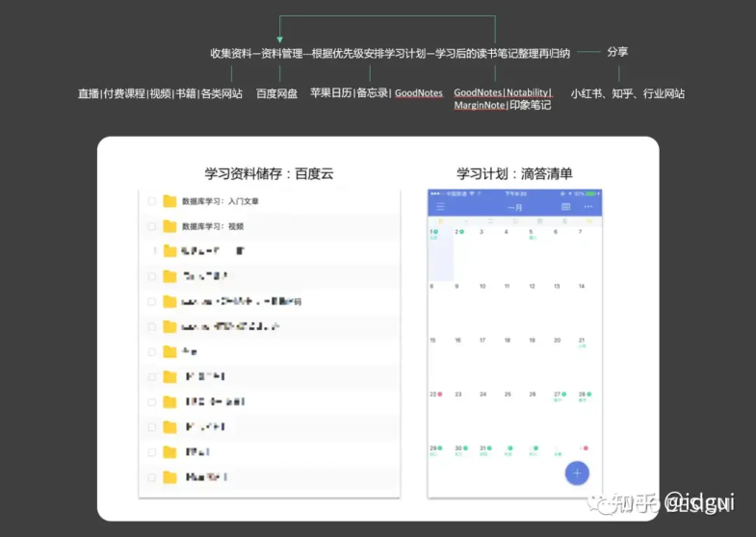Screen dimensions: 756x537
Task: Open the 数据库学习:入门文章 folder name
Action: point(220,201)
